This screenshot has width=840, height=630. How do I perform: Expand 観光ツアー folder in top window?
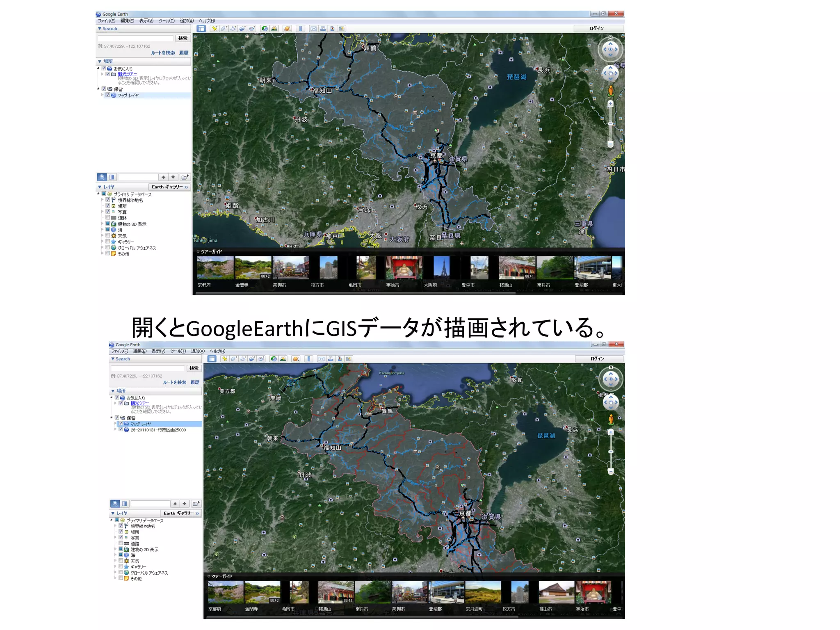pyautogui.click(x=102, y=74)
